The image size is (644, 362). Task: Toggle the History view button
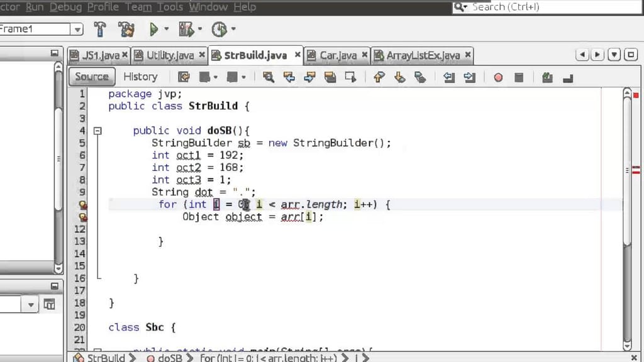click(140, 77)
